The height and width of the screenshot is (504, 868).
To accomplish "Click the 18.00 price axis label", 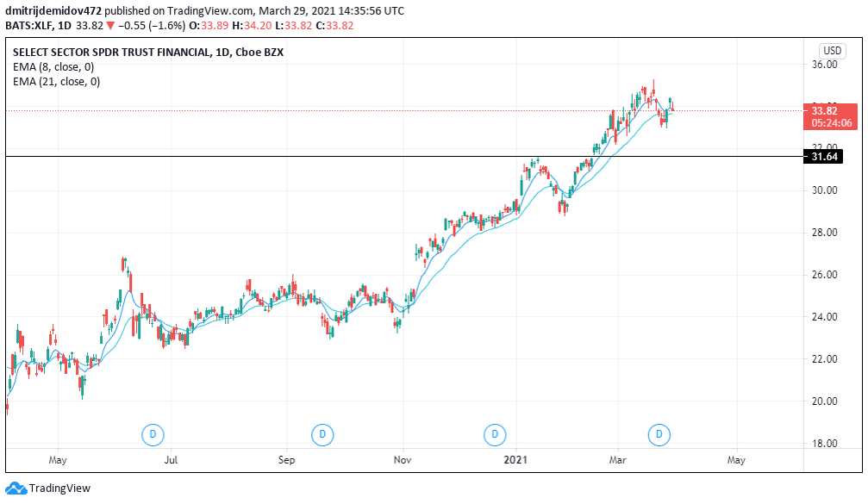I will tap(824, 443).
